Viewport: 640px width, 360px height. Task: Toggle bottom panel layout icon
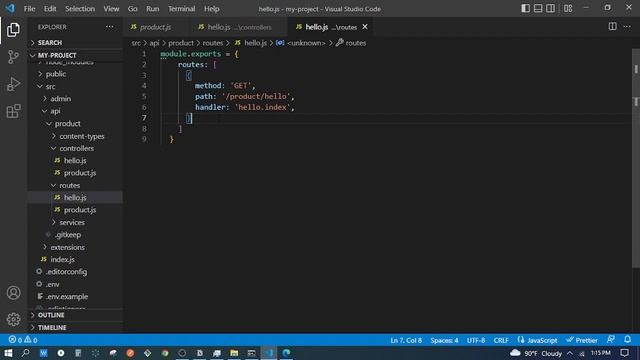pos(538,8)
